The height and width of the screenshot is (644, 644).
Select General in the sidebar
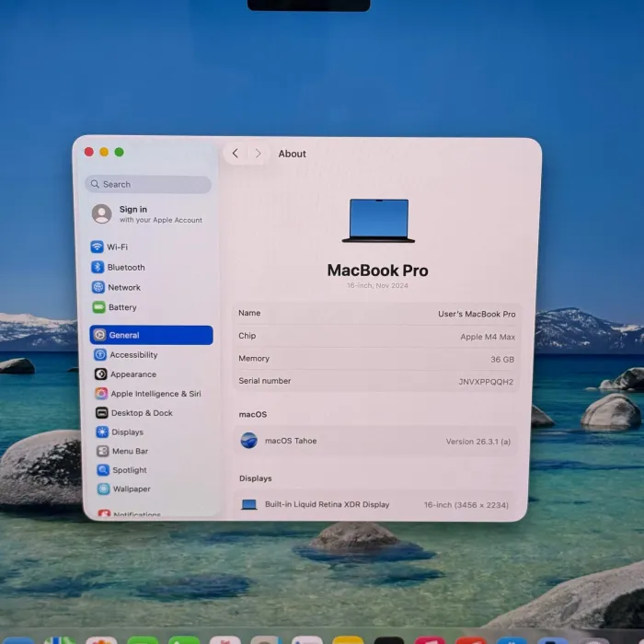[151, 335]
